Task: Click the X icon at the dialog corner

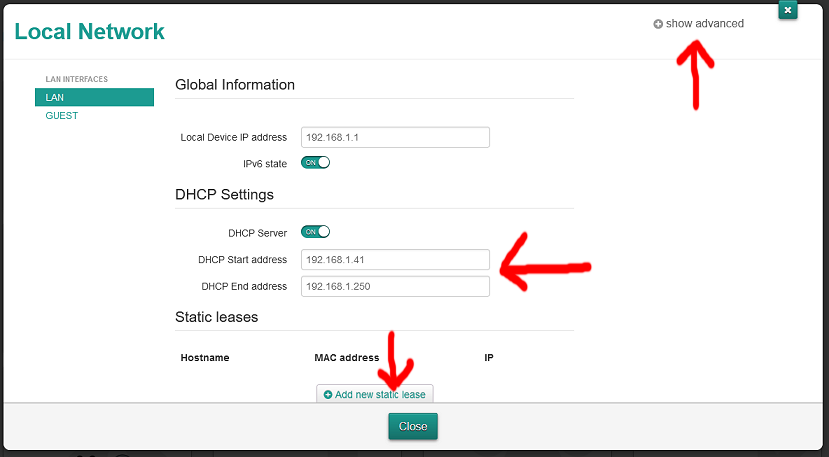Action: point(787,10)
